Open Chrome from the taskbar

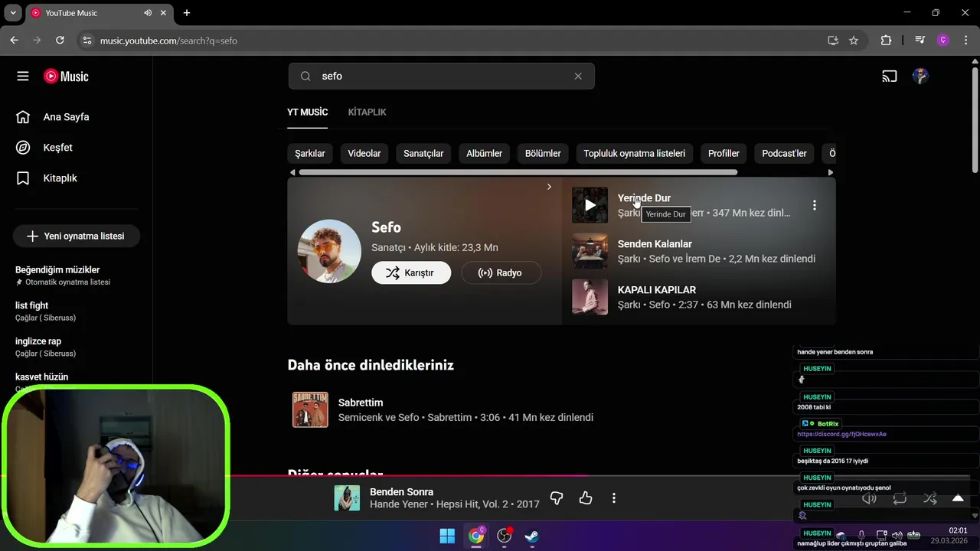476,536
